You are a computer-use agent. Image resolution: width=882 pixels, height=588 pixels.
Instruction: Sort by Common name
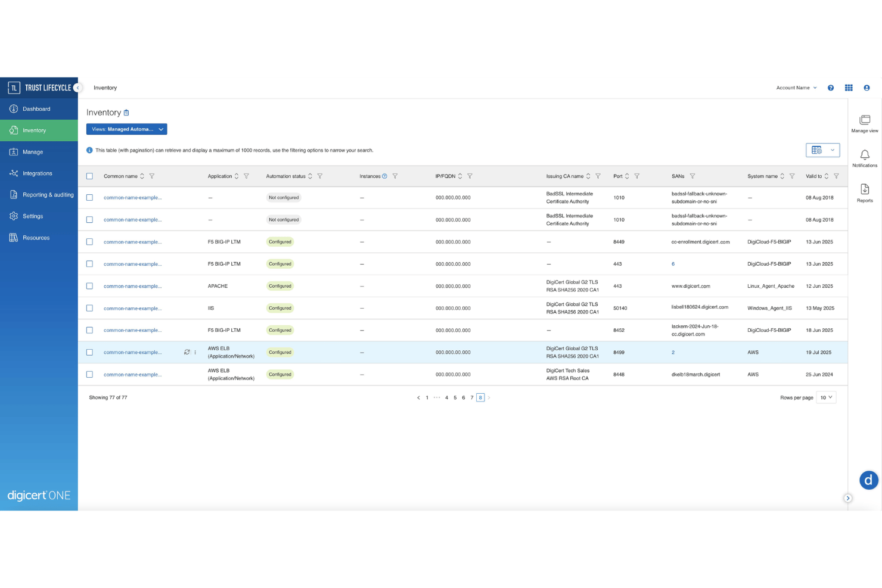142,176
